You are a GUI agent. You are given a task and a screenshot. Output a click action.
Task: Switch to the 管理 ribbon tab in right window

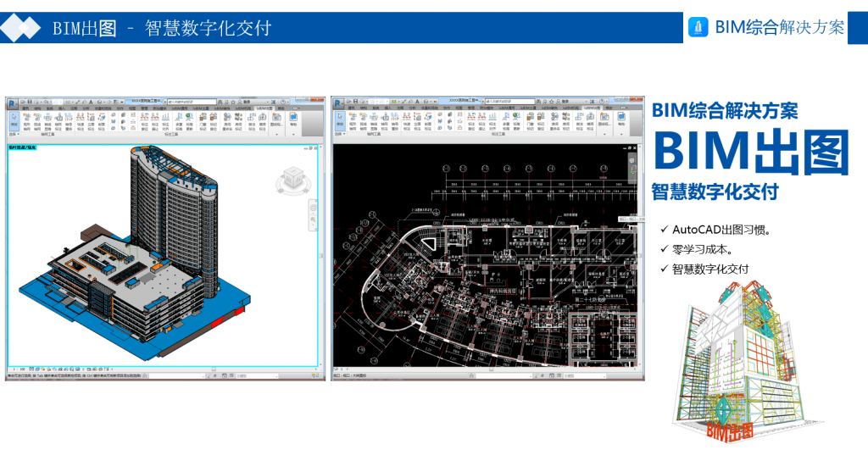(x=470, y=108)
